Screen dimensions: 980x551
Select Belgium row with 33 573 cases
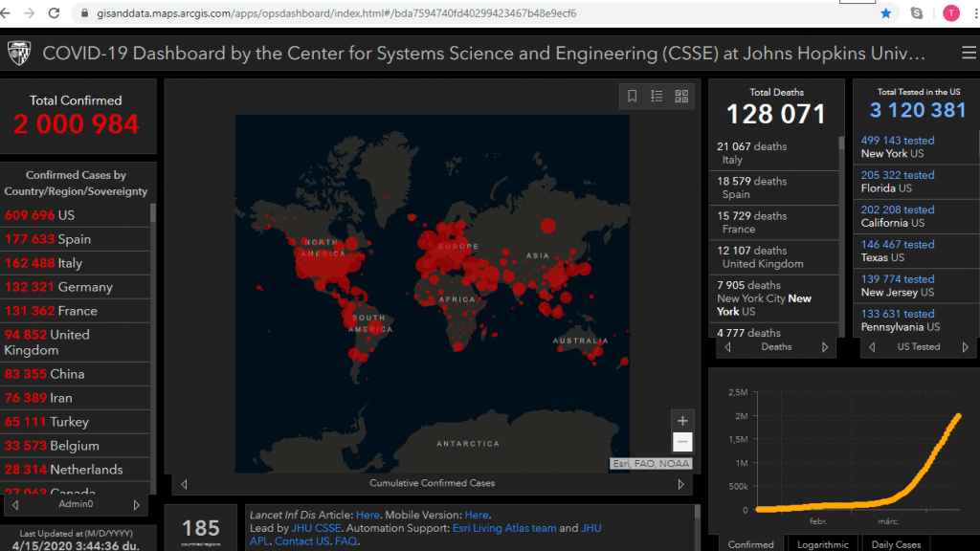[75, 446]
